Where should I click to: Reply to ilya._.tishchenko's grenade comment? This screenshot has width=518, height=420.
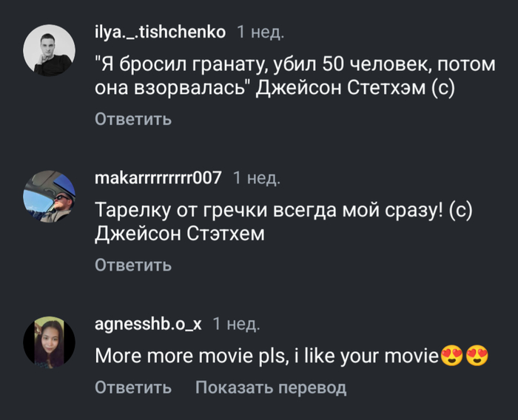tap(133, 119)
